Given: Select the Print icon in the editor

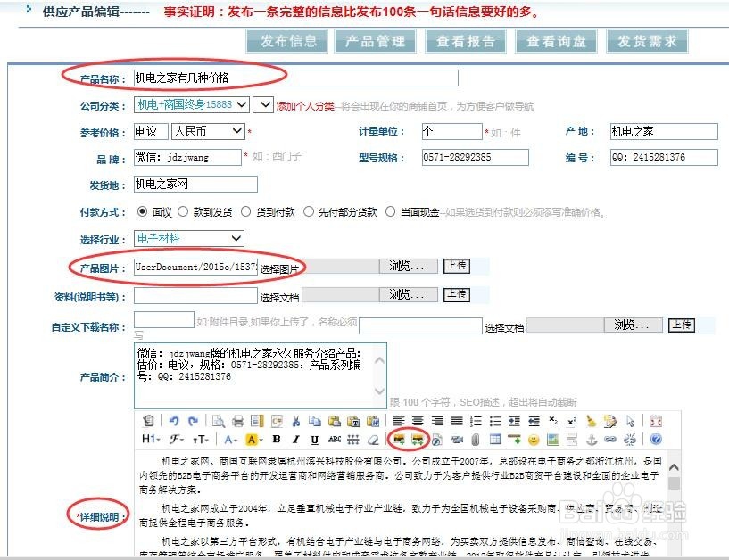Looking at the screenshot, I should coord(237,420).
